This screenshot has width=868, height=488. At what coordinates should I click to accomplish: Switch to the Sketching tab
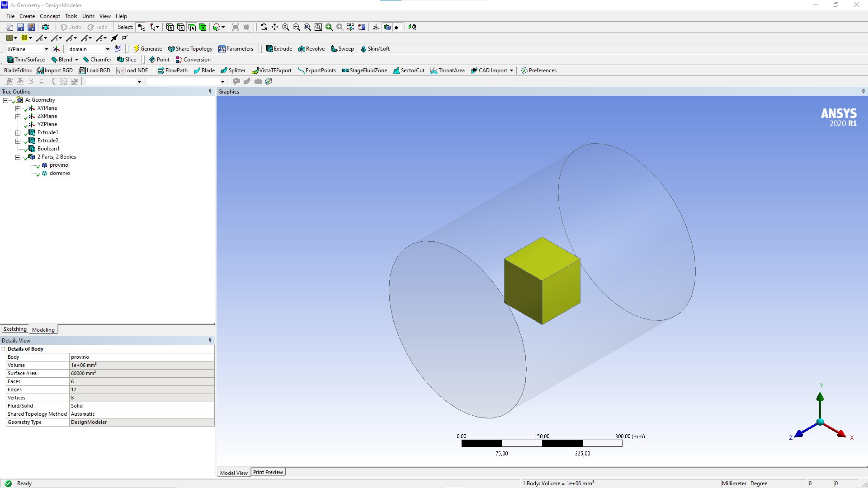(15, 329)
